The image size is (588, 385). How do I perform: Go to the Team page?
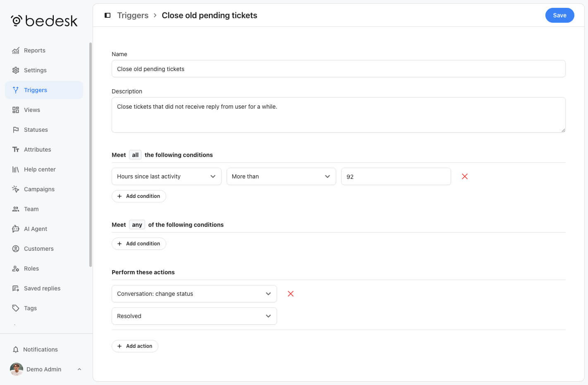coord(44,209)
